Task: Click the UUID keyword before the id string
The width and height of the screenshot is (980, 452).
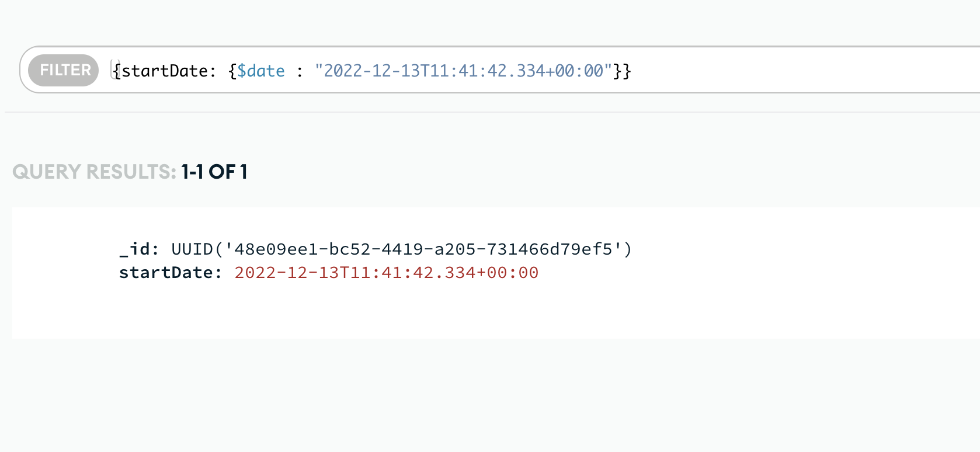Action: pos(192,249)
